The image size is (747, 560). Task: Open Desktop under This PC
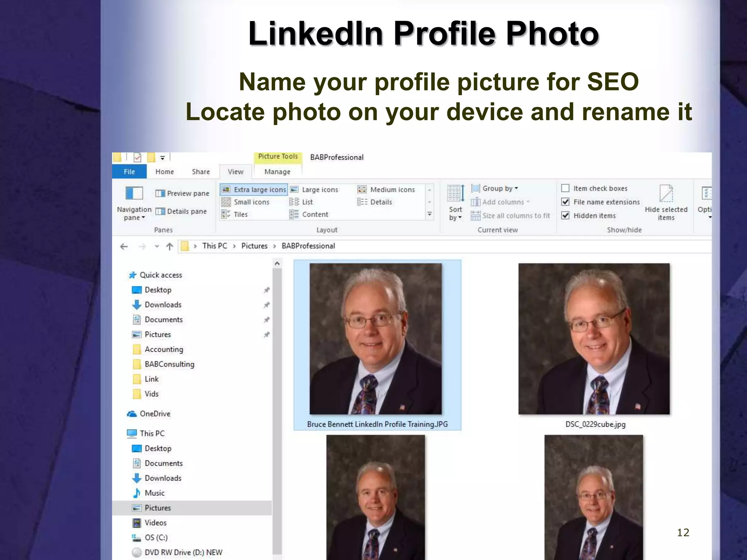tap(158, 448)
